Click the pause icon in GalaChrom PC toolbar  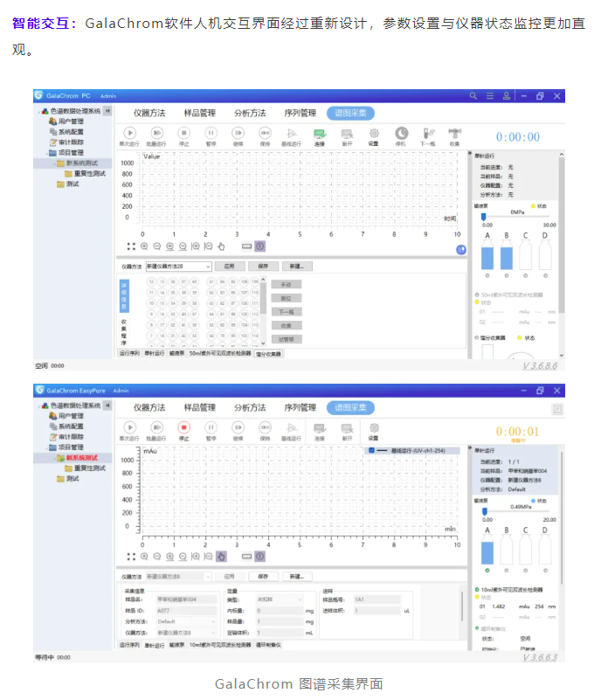coord(211,133)
